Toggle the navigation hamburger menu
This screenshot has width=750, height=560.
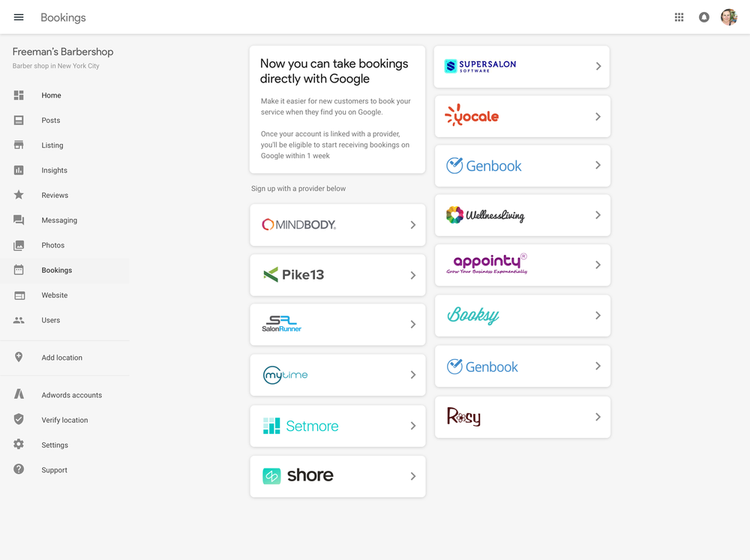coord(19,16)
